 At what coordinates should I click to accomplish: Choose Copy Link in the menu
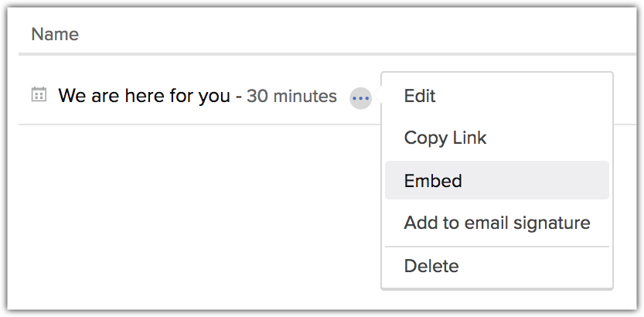coord(445,138)
